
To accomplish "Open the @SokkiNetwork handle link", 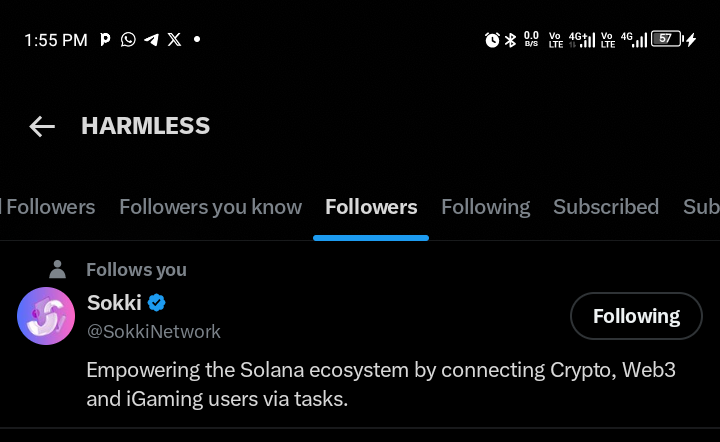I will 154,331.
